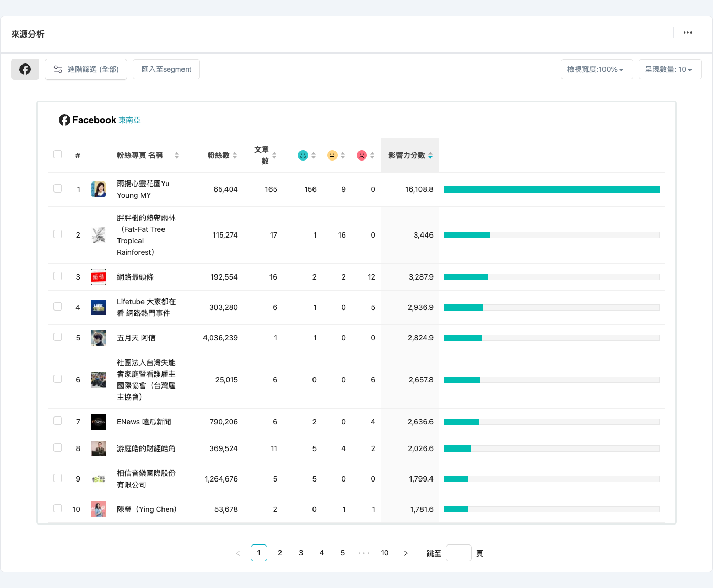Viewport: 713px width, 588px height.
Task: Open the 檢視寬度:100% dropdown
Action: pos(597,69)
